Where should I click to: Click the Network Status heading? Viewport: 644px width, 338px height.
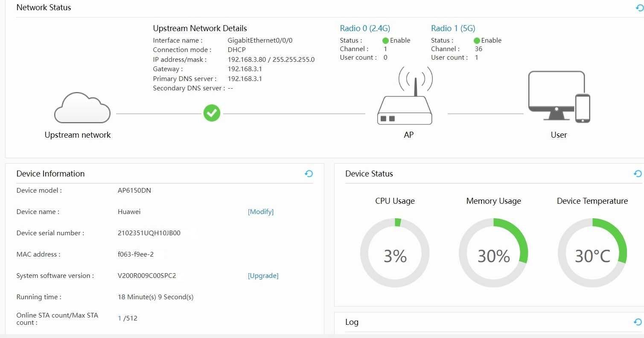click(x=44, y=7)
